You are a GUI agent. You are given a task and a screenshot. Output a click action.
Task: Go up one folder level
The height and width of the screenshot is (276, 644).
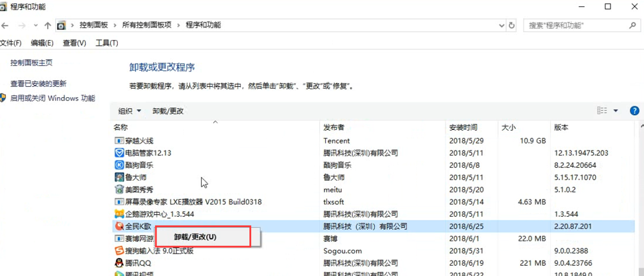[x=48, y=26]
